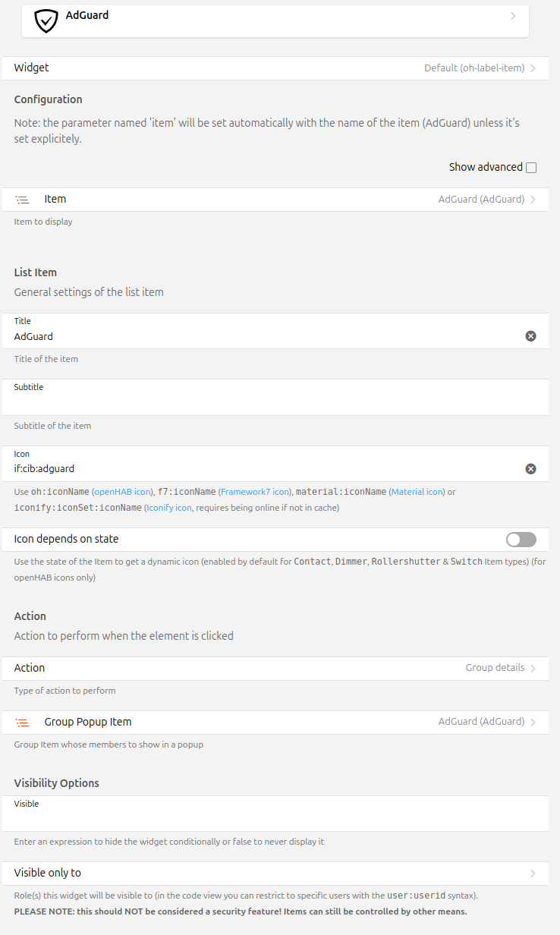Screen dimensions: 560x935
Task: Click the AdGuard shield icon
Action: point(47,20)
